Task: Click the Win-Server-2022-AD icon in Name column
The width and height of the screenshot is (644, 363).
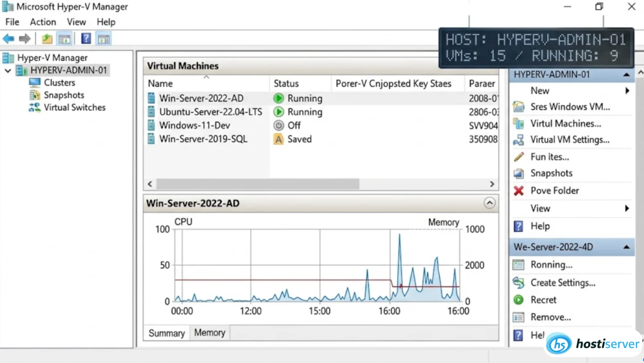Action: [151, 99]
